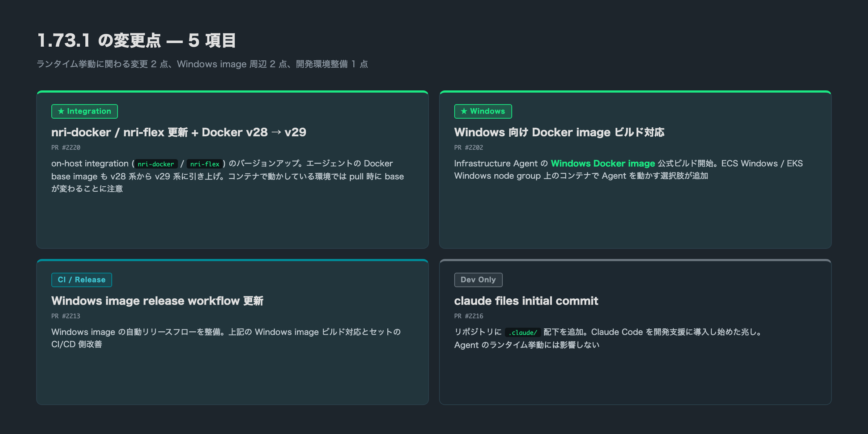This screenshot has height=434, width=868.
Task: Click text 'Windows node group 上のコンテナで' line
Action: point(581,176)
